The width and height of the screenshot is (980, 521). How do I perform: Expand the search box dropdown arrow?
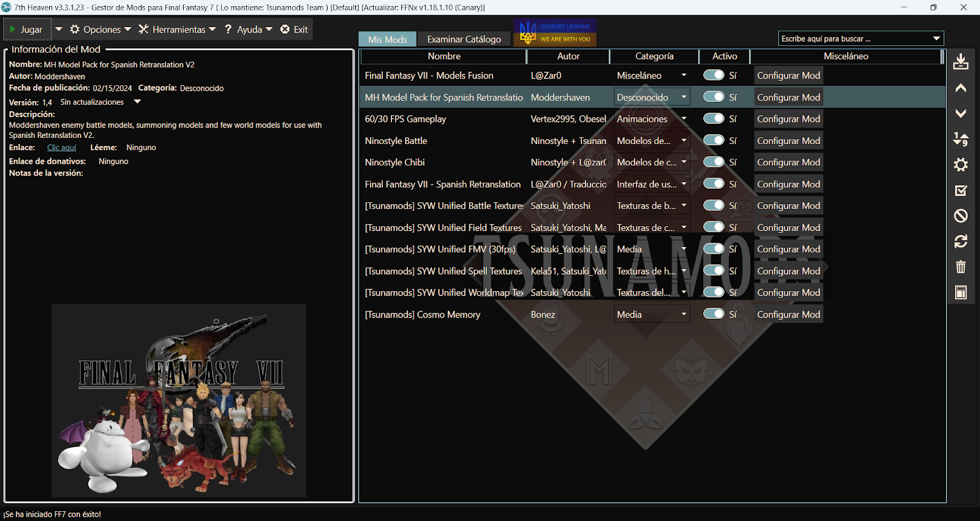pyautogui.click(x=937, y=39)
